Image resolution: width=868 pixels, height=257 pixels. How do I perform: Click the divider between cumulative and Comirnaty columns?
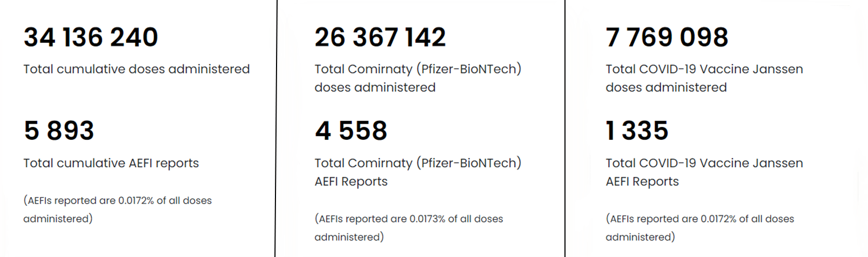tap(276, 128)
